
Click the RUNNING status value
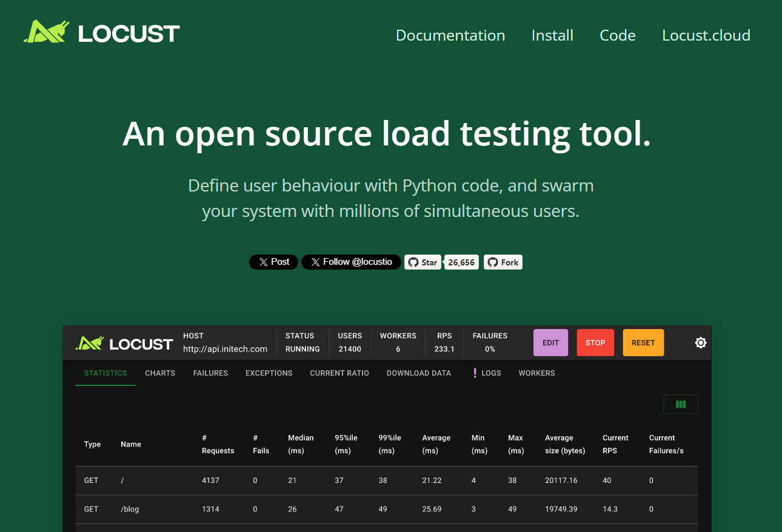click(302, 349)
